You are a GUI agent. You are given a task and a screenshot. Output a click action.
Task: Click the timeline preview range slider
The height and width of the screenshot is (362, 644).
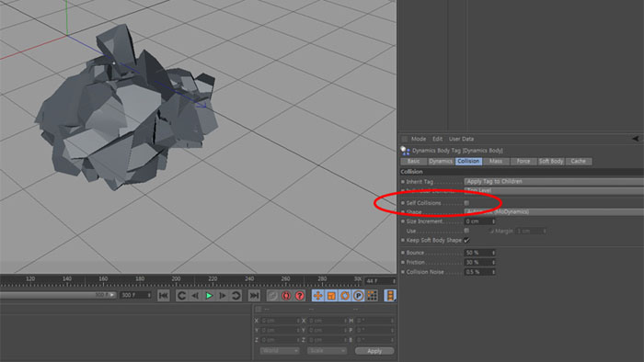pos(58,295)
